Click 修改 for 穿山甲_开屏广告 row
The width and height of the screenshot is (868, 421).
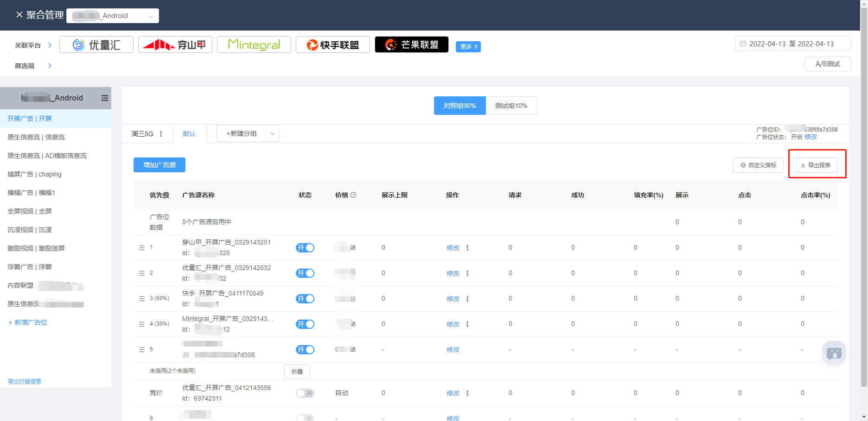point(453,248)
